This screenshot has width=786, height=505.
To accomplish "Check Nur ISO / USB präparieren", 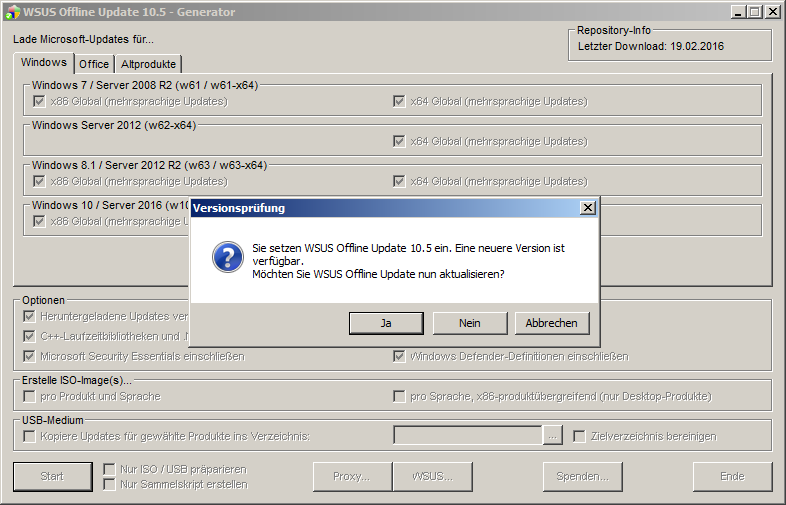I will coord(110,469).
